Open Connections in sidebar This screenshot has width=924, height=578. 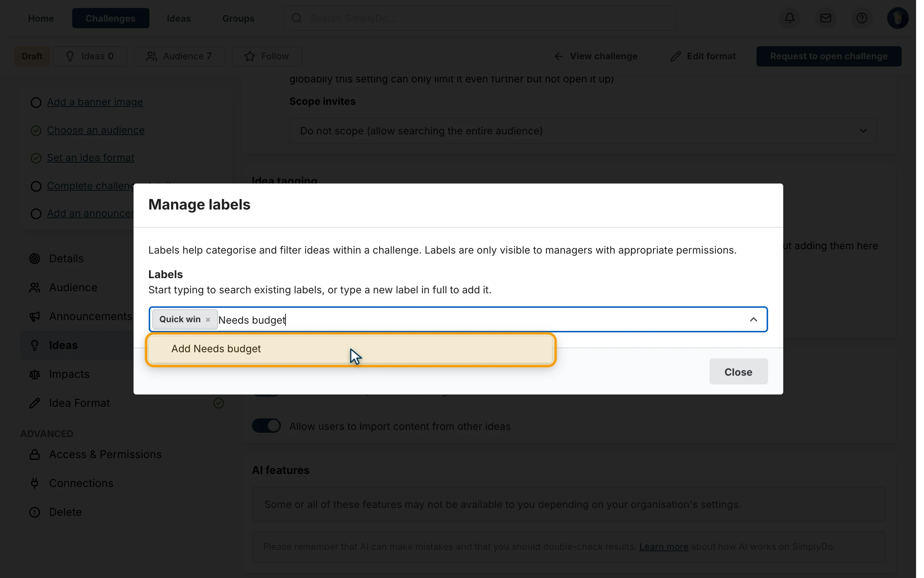[x=81, y=483]
